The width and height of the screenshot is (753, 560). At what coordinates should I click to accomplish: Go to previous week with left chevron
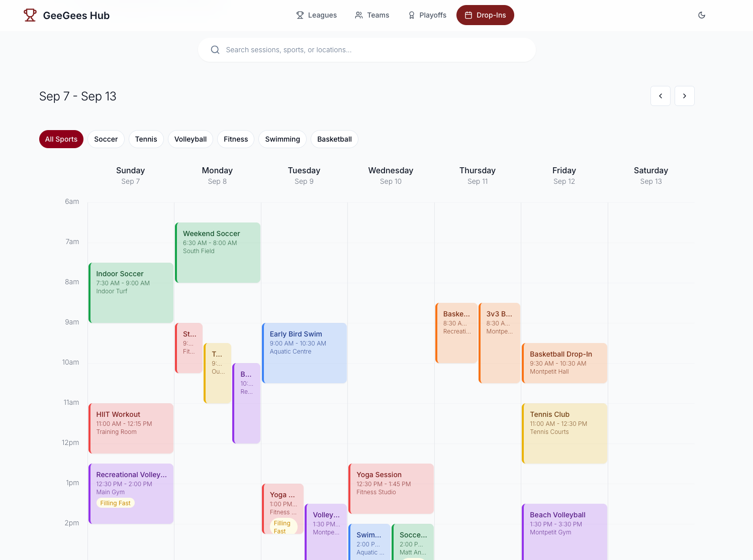tap(660, 96)
